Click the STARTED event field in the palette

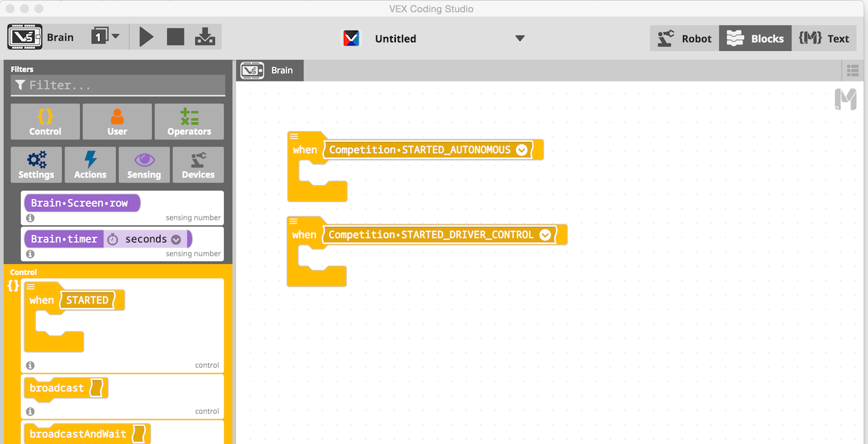pyautogui.click(x=87, y=300)
